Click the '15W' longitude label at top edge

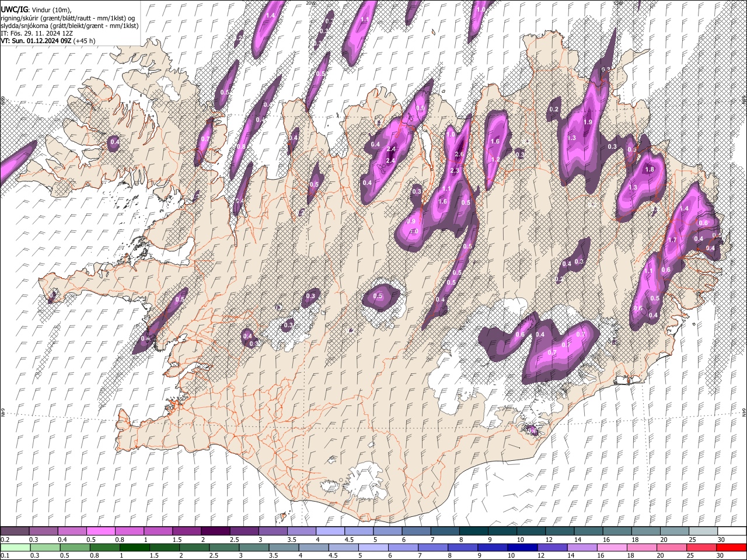pyautogui.click(x=618, y=3)
